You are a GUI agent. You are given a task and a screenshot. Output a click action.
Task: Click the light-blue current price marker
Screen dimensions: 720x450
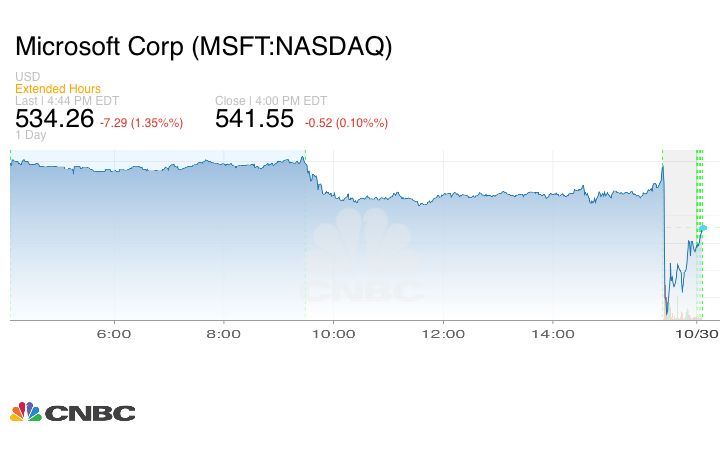pos(703,228)
